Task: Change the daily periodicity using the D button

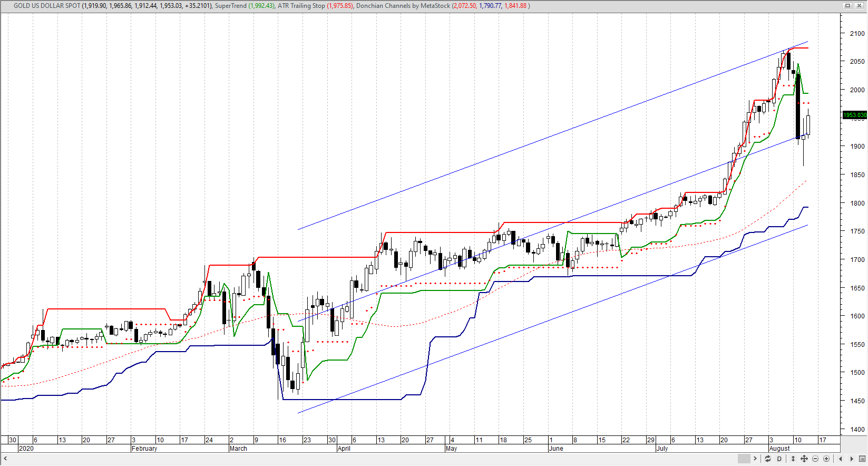Action: [779, 459]
